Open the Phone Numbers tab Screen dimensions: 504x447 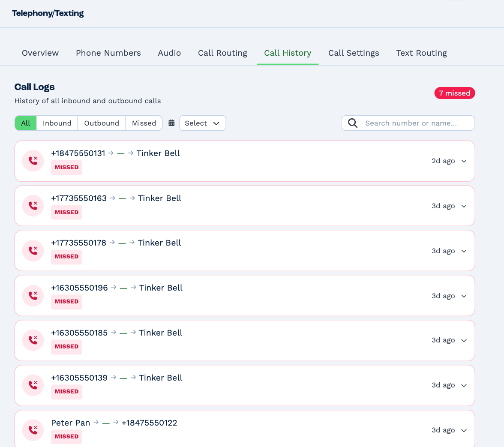click(x=108, y=53)
